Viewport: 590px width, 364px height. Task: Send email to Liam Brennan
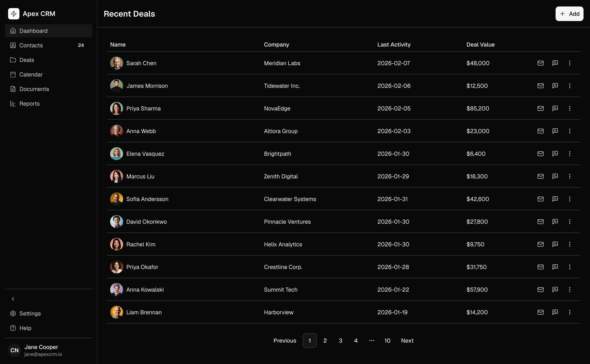point(540,312)
